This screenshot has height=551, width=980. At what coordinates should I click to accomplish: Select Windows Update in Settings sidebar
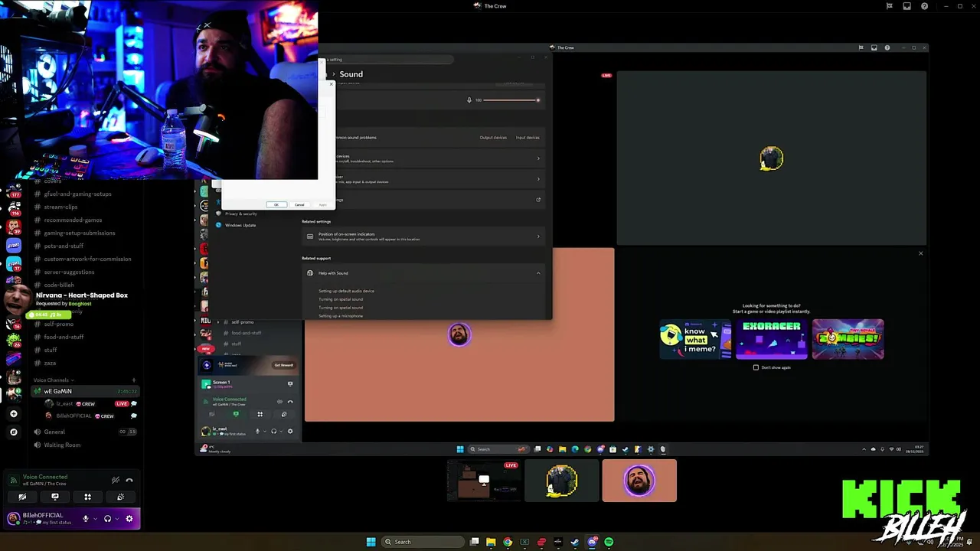click(x=240, y=225)
